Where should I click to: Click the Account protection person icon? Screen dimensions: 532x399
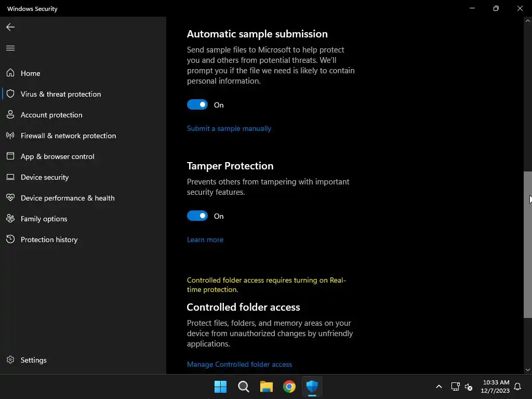10,114
